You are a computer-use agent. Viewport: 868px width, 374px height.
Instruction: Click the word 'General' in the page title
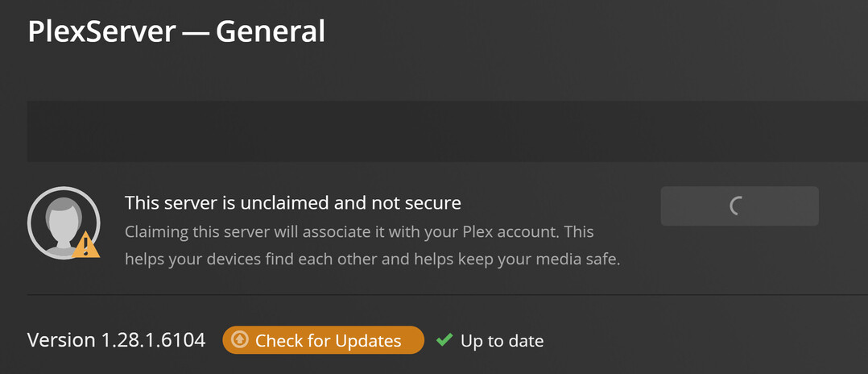click(x=271, y=31)
